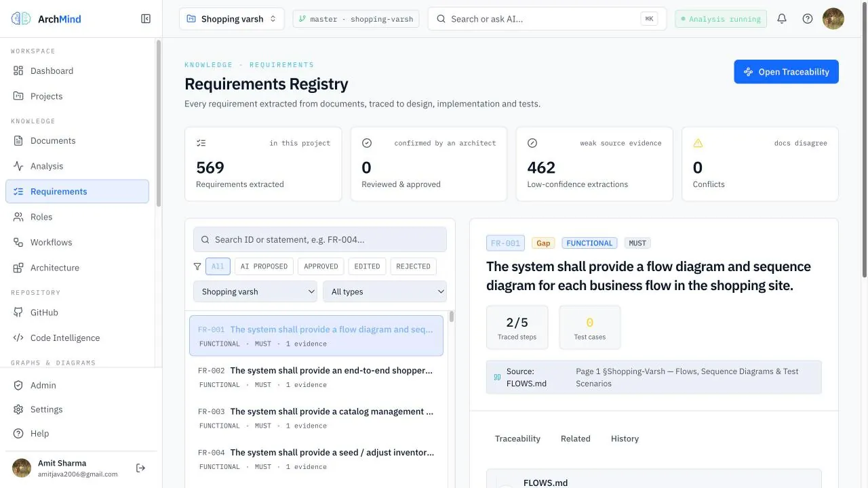The image size is (868, 488).
Task: Open the All types dropdown
Action: pos(384,291)
